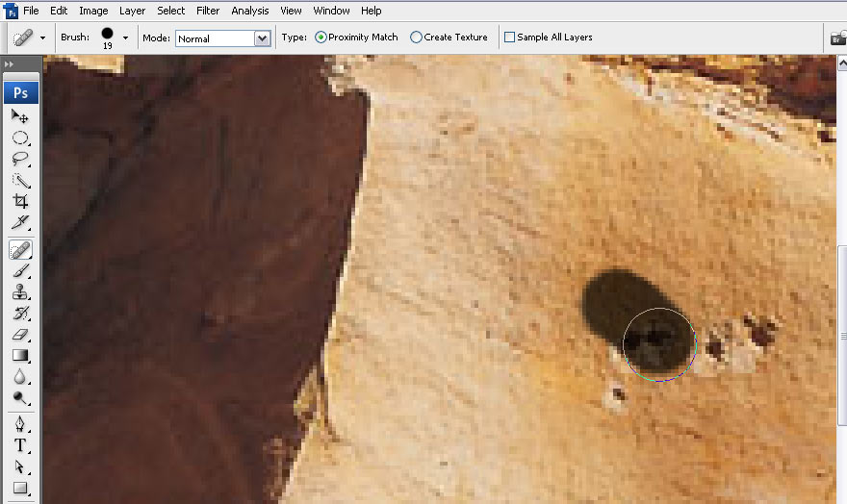This screenshot has height=504, width=847.
Task: Select the Clone Stamp tool
Action: pos(20,292)
